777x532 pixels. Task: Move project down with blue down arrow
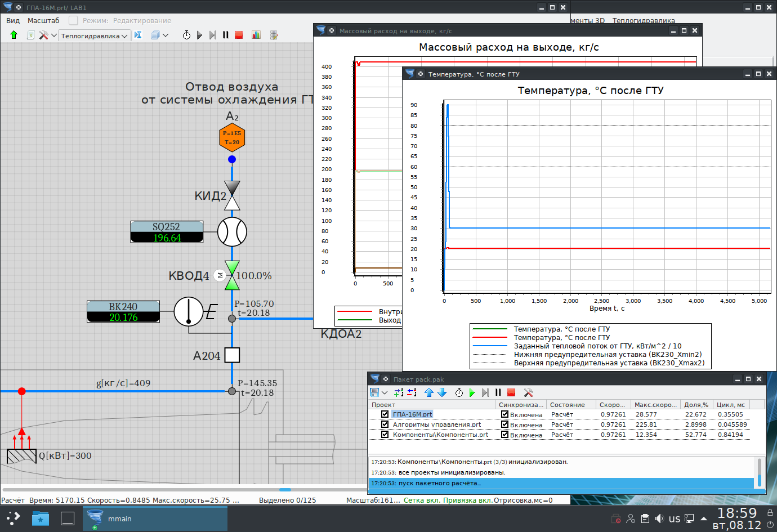(442, 392)
